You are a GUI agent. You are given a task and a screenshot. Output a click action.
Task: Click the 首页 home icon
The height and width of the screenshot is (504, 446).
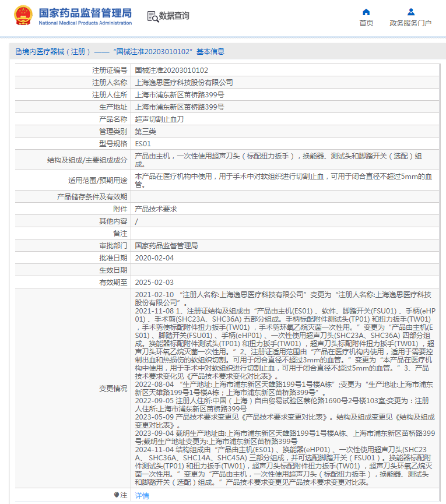(366, 12)
